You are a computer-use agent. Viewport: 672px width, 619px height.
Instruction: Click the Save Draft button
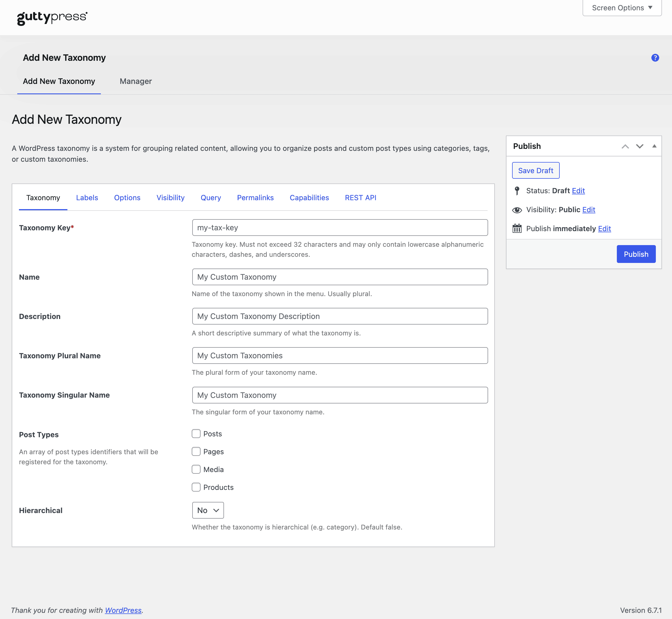(x=535, y=170)
